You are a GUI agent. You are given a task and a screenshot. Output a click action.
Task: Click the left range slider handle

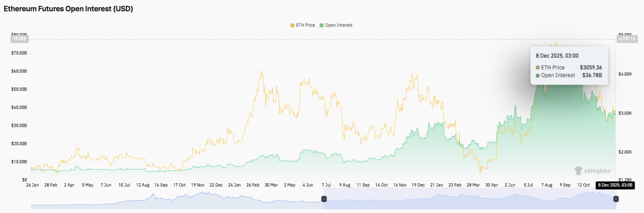coord(324,199)
